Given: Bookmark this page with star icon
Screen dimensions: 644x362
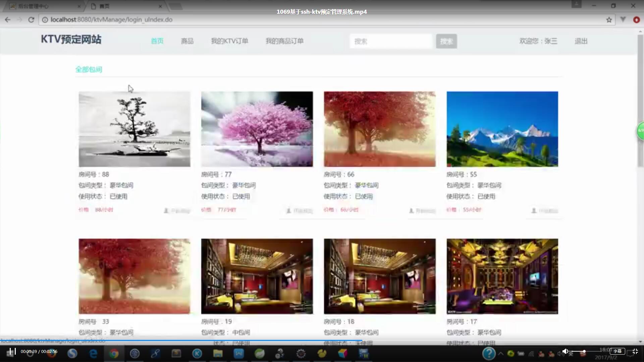Looking at the screenshot, I should pos(609,20).
